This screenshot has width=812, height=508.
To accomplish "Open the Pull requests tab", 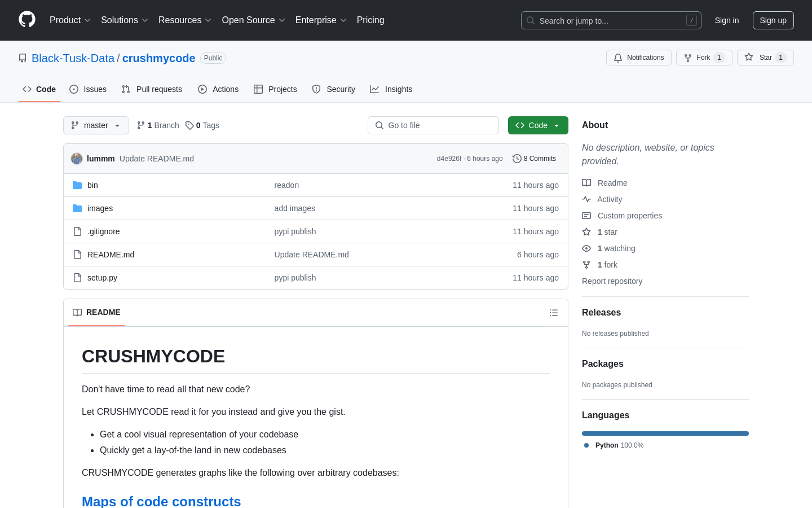I will coord(152,89).
